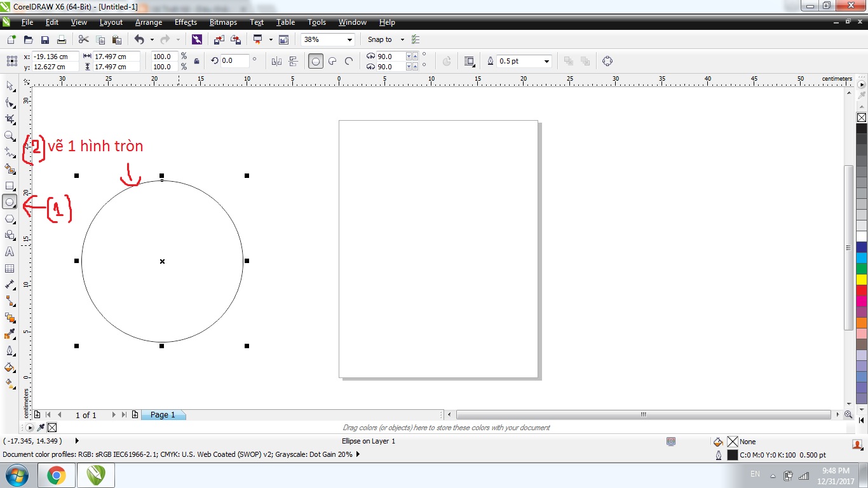Switch ellipse to Pie mode
Viewport: 868px width, 488px height.
point(332,61)
